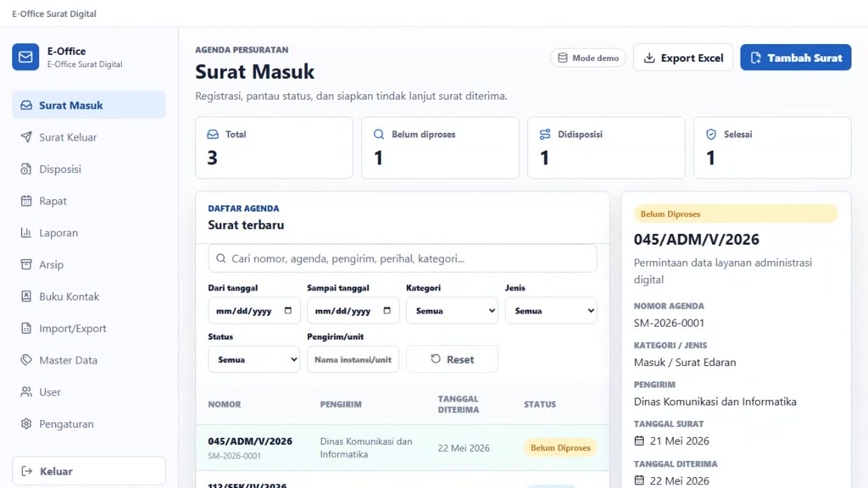Viewport: 868px width, 488px height.
Task: Click the Export Excel button
Action: [683, 58]
